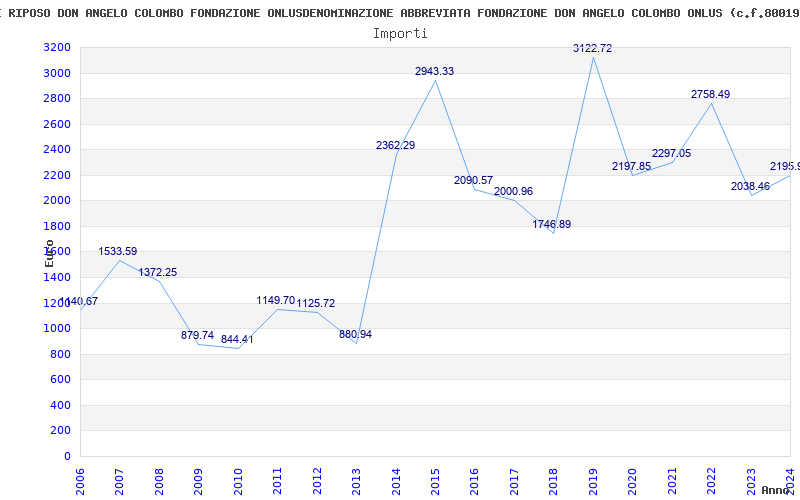
Task: Select the 2362.29 data label
Action: coord(395,145)
